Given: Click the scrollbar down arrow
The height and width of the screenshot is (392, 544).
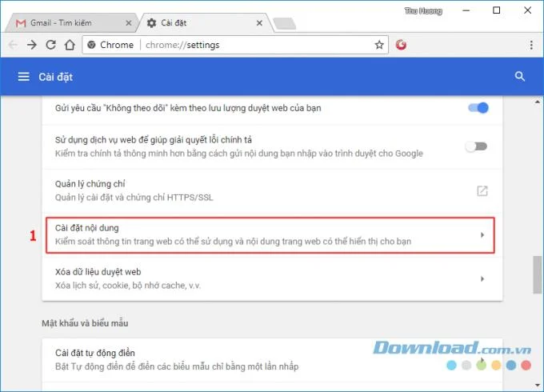Looking at the screenshot, I should click(x=537, y=385).
